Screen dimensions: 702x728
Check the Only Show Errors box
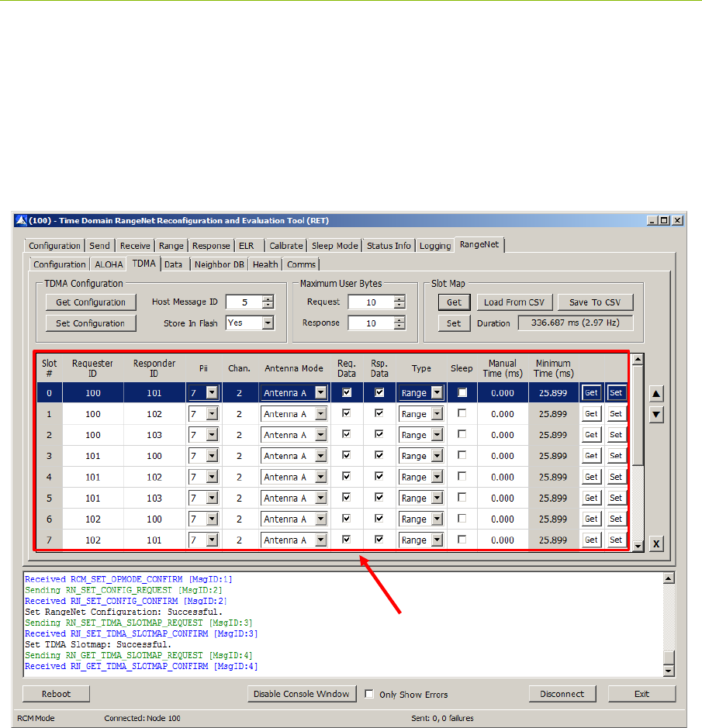pos(369,694)
